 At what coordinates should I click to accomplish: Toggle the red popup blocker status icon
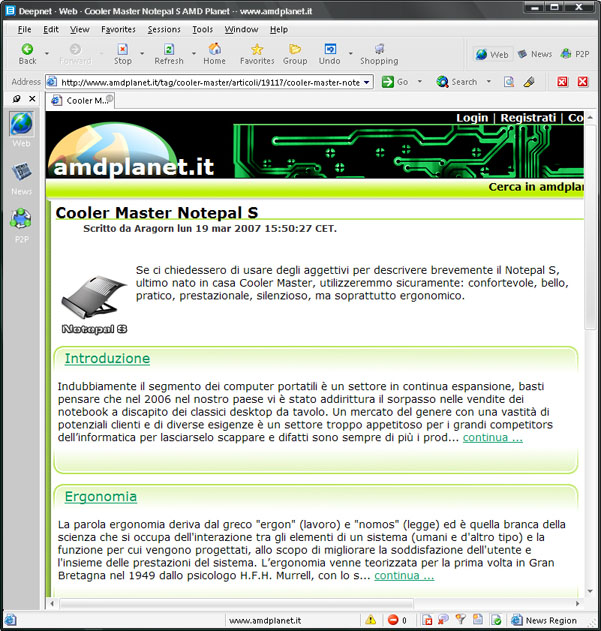[393, 620]
